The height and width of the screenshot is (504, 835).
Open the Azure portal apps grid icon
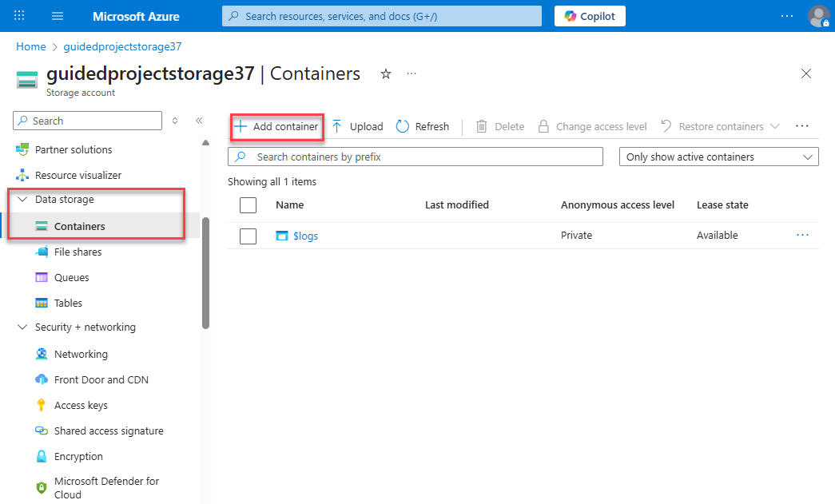point(19,15)
